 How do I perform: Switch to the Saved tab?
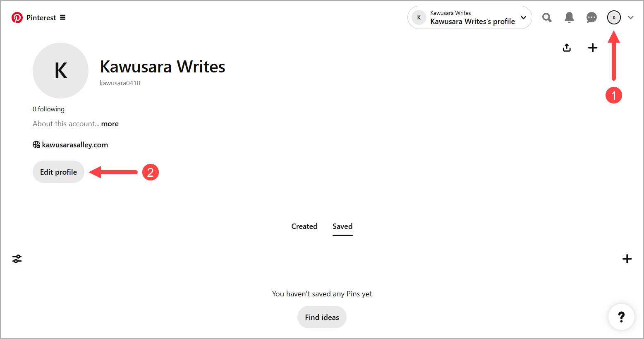click(x=342, y=226)
